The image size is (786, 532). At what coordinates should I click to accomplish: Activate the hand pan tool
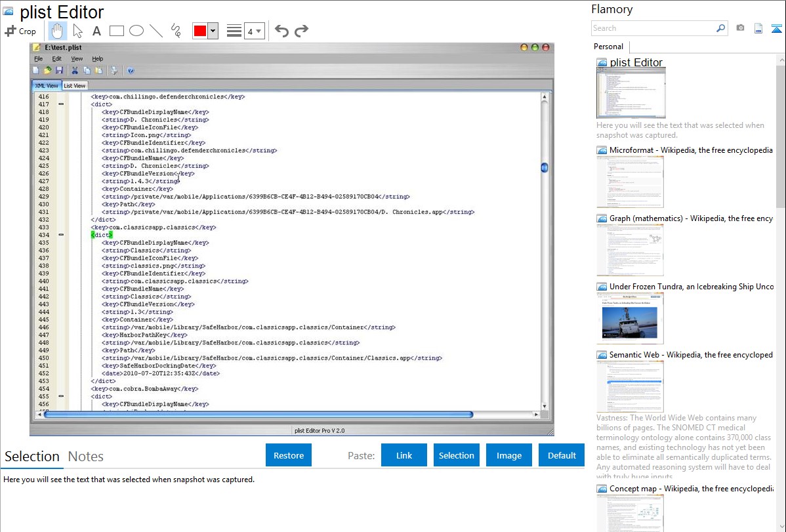tap(57, 31)
